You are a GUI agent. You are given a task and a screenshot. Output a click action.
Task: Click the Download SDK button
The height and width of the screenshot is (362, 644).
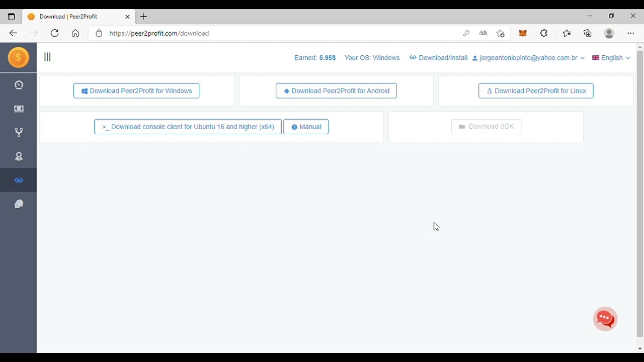[x=486, y=127]
